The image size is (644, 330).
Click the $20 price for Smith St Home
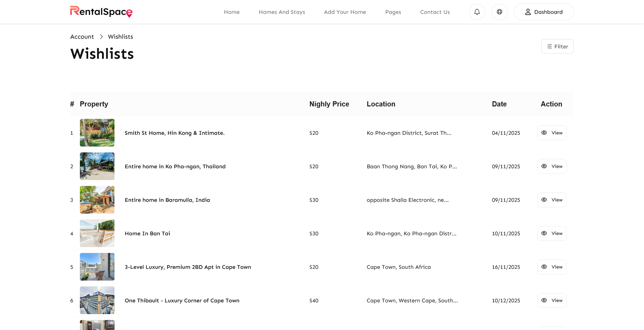point(314,133)
